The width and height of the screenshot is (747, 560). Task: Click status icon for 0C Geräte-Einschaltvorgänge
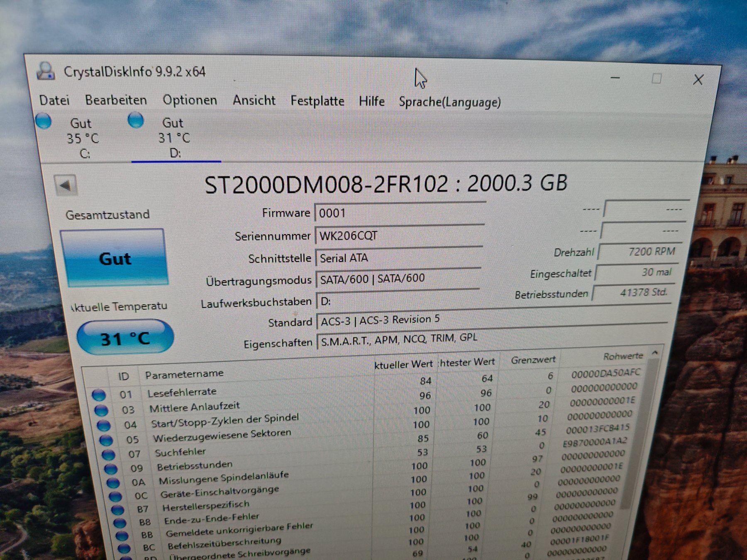(115, 496)
